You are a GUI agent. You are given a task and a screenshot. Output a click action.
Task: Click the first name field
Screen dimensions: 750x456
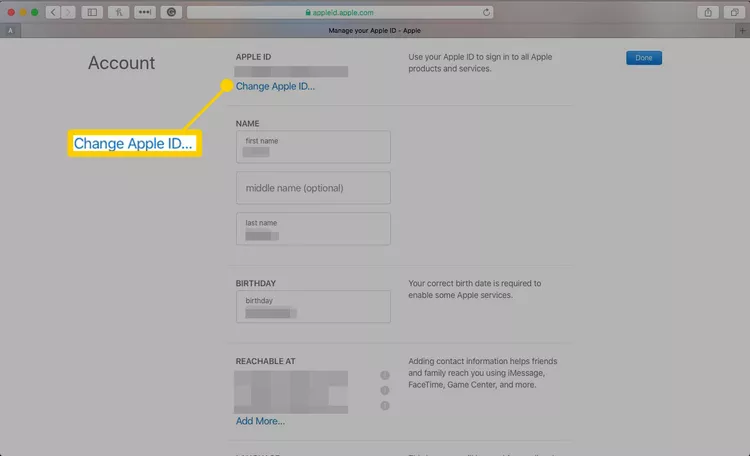[x=313, y=147]
